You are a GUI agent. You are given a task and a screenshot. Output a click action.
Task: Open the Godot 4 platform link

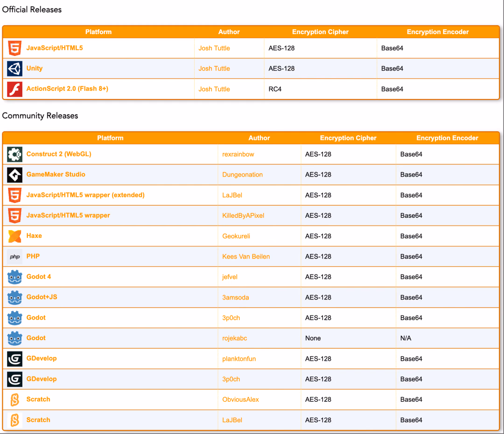39,276
